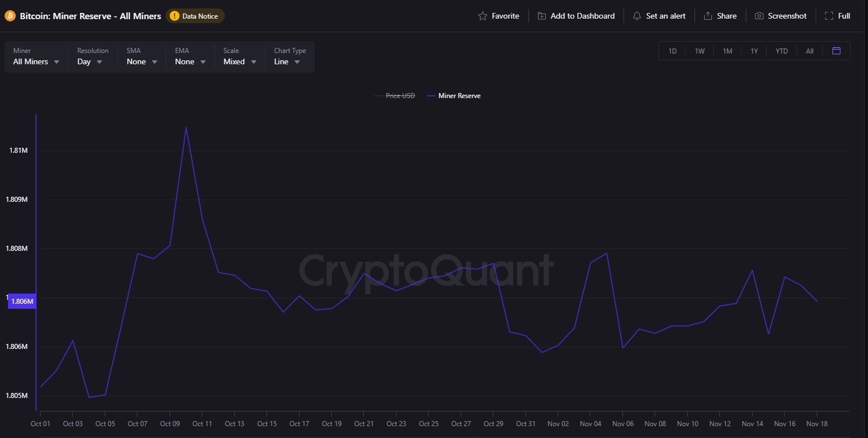Viewport: 868px width, 438px height.
Task: Open the Scale Mixed dropdown
Action: [x=240, y=61]
